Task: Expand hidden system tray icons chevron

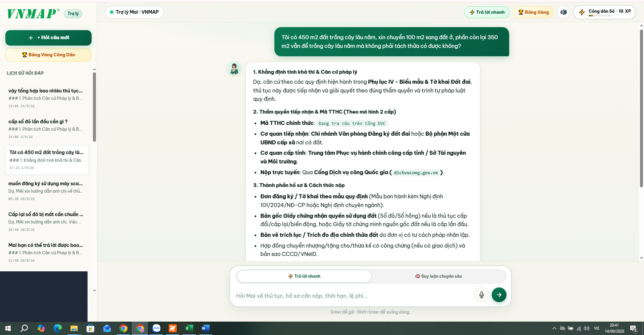Action: pos(554,328)
